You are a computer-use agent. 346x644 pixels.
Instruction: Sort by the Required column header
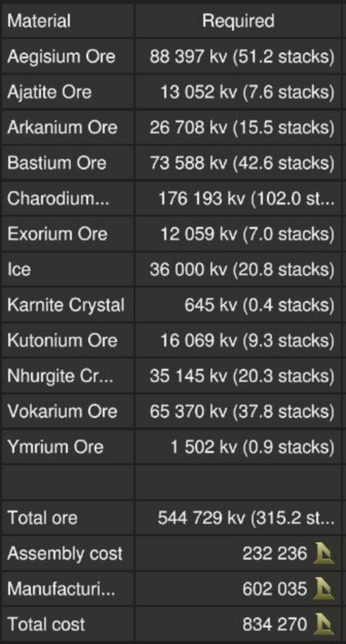(238, 20)
